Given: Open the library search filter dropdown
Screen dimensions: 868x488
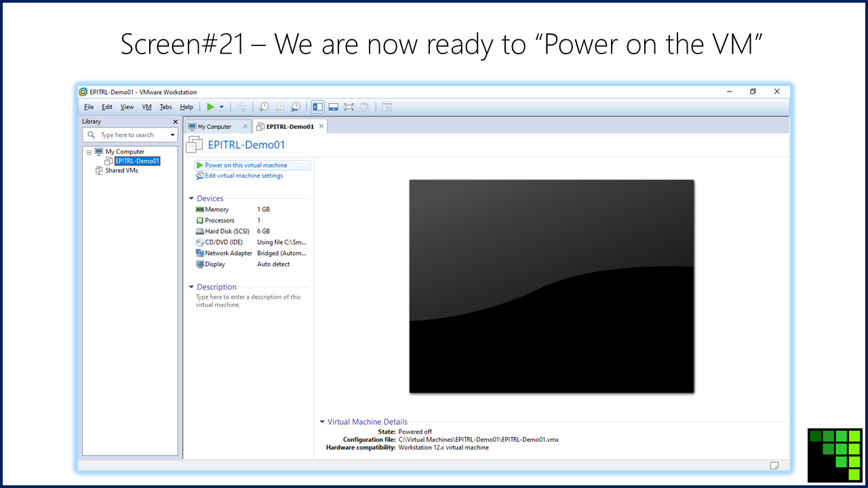Looking at the screenshot, I should click(x=172, y=135).
